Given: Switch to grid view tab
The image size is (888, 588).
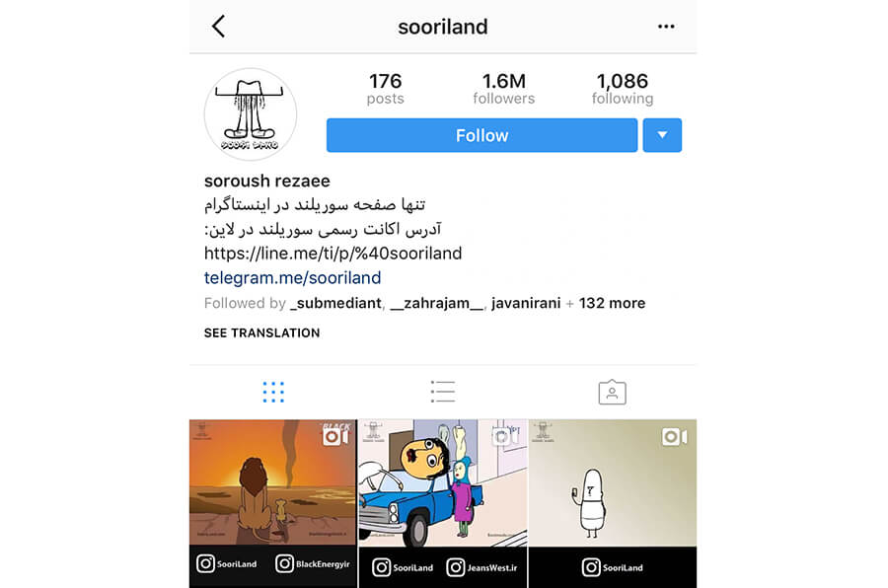Looking at the screenshot, I should (x=273, y=392).
